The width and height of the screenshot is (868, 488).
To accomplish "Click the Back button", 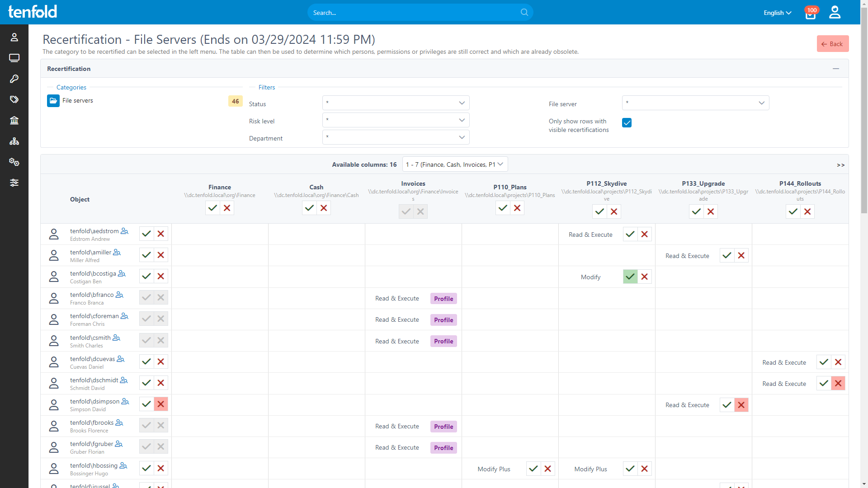I will pos(832,44).
